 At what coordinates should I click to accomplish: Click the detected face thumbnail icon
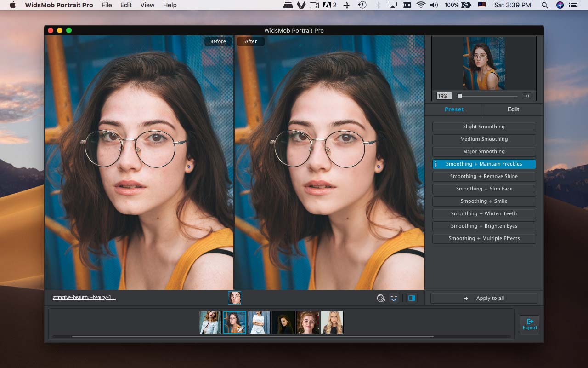point(234,298)
